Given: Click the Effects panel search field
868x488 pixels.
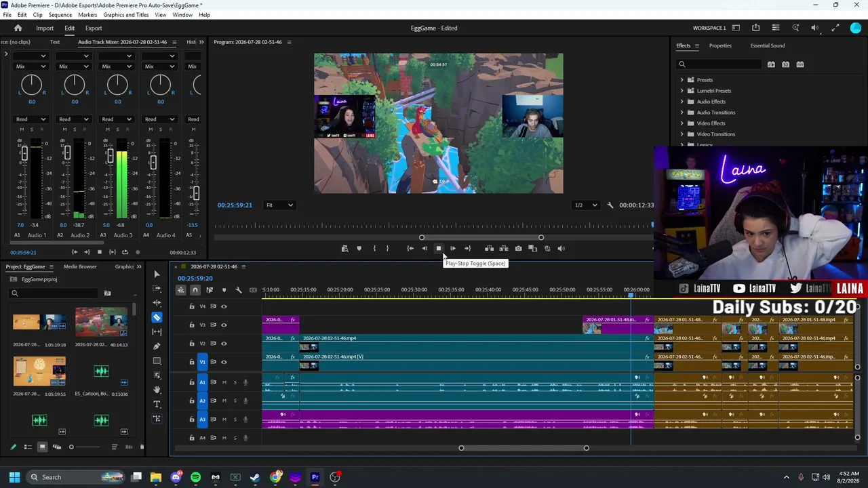Looking at the screenshot, I should pos(719,64).
